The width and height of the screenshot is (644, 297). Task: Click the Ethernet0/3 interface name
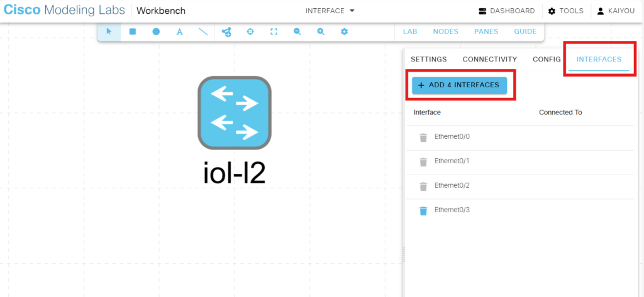coord(452,210)
